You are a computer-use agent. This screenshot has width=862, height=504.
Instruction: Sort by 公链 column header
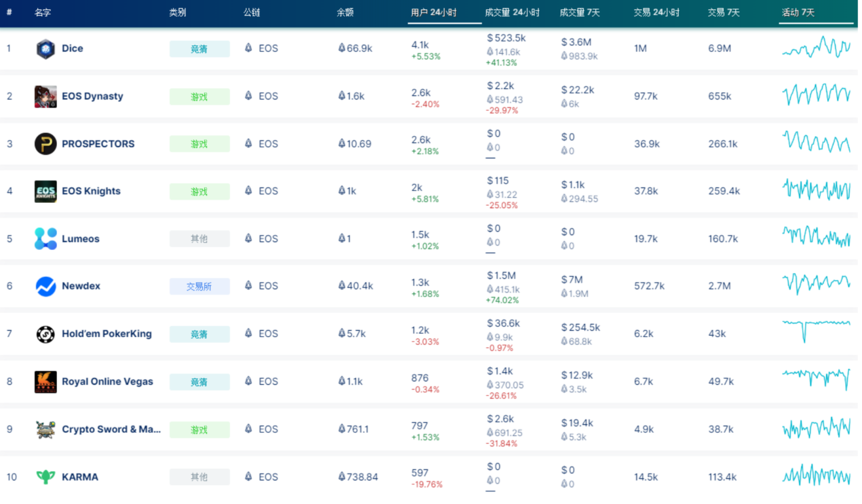tap(252, 12)
